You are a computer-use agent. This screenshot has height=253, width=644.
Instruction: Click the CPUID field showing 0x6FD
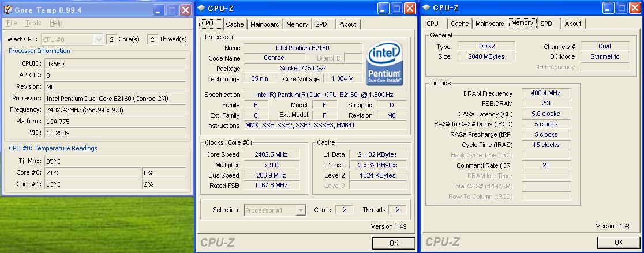(115, 64)
